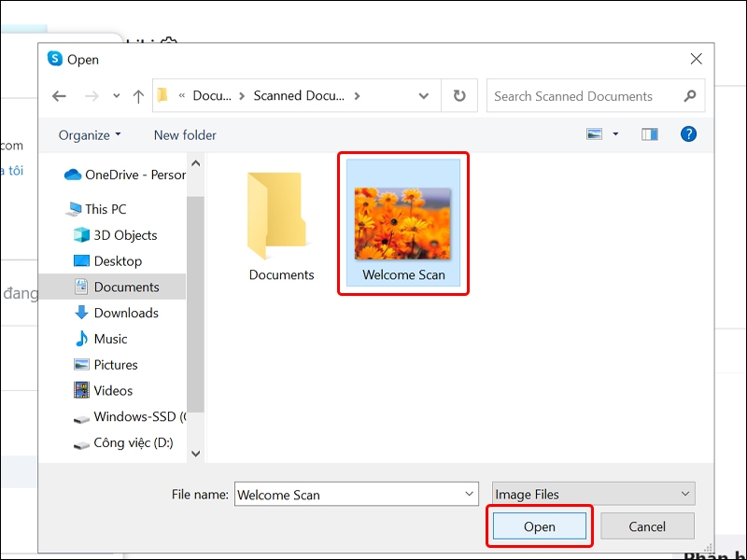Click inside the File name field
Viewport: 747px width, 560px height.
click(355, 493)
